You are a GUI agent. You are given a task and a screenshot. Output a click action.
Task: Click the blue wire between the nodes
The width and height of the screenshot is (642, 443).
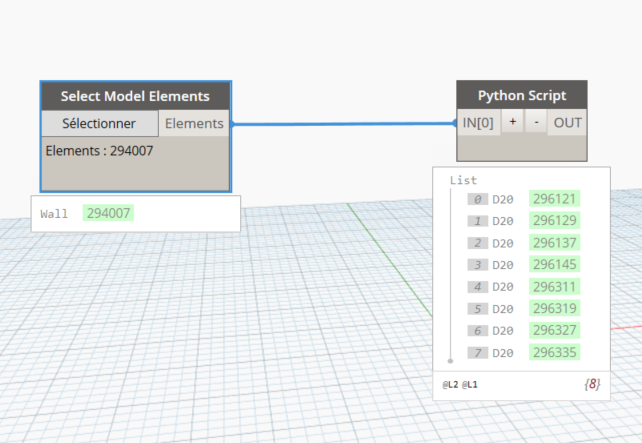344,124
